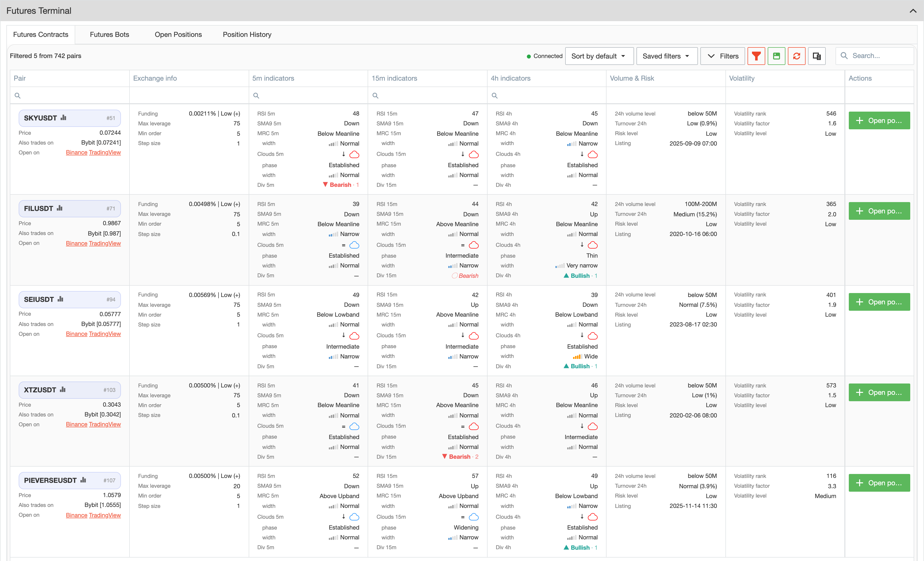Image resolution: width=924 pixels, height=561 pixels.
Task: Open chart icon next to PIEVERSEUSDT
Action: click(83, 480)
